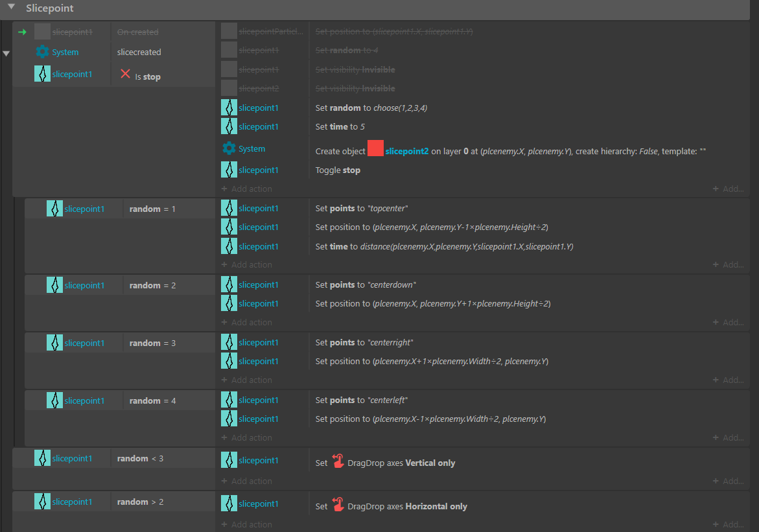759x532 pixels.
Task: Collapse the Slicepoint group
Action: pyautogui.click(x=11, y=8)
